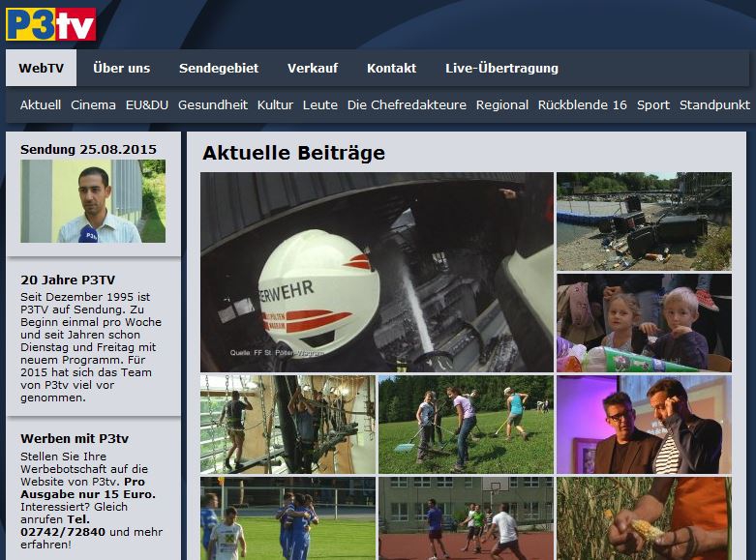The height and width of the screenshot is (560, 756).
Task: Select the Aktuell category
Action: [41, 104]
